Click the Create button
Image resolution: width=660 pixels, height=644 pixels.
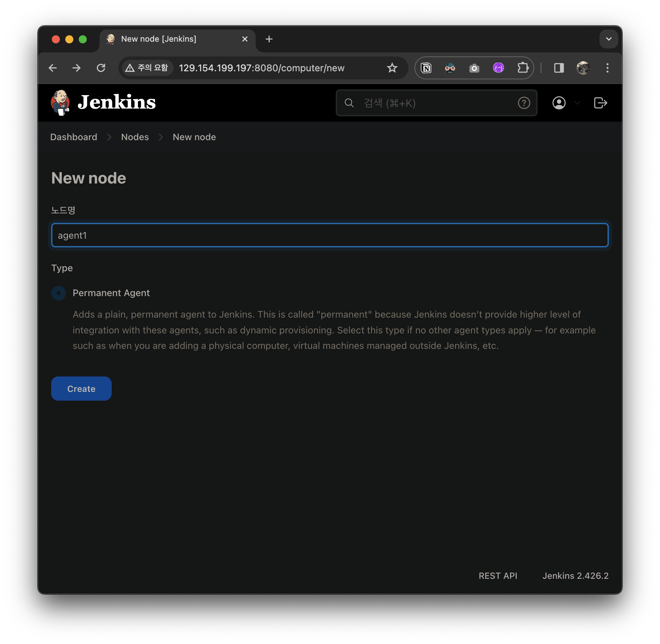(x=81, y=389)
